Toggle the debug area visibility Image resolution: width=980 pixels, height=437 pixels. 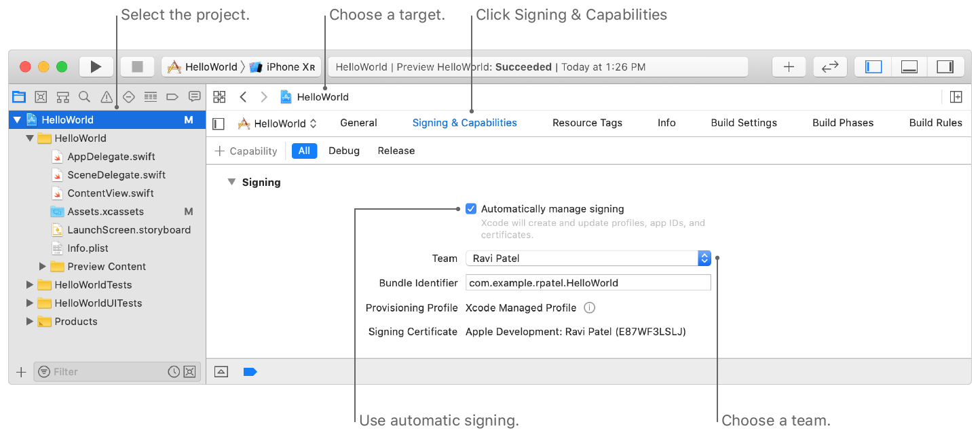(909, 66)
